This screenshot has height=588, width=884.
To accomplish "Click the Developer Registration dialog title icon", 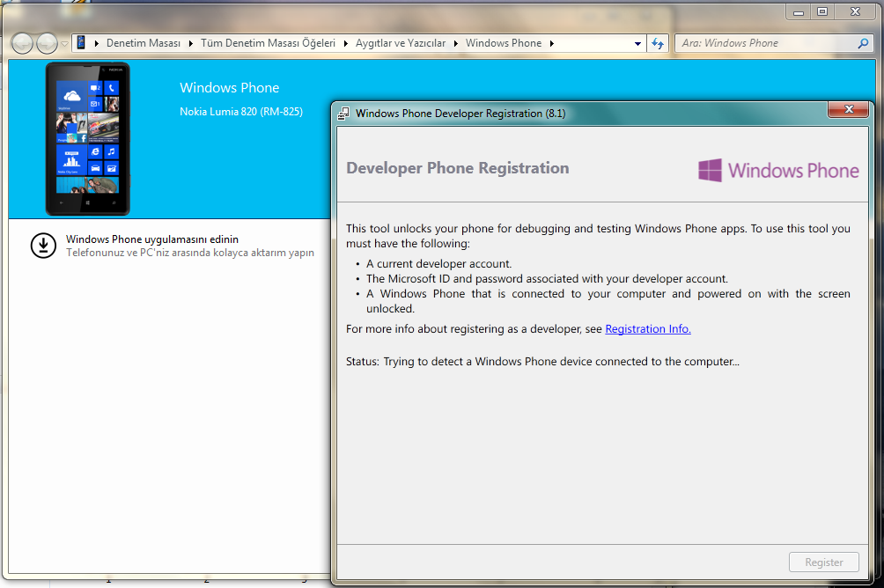I will [343, 114].
